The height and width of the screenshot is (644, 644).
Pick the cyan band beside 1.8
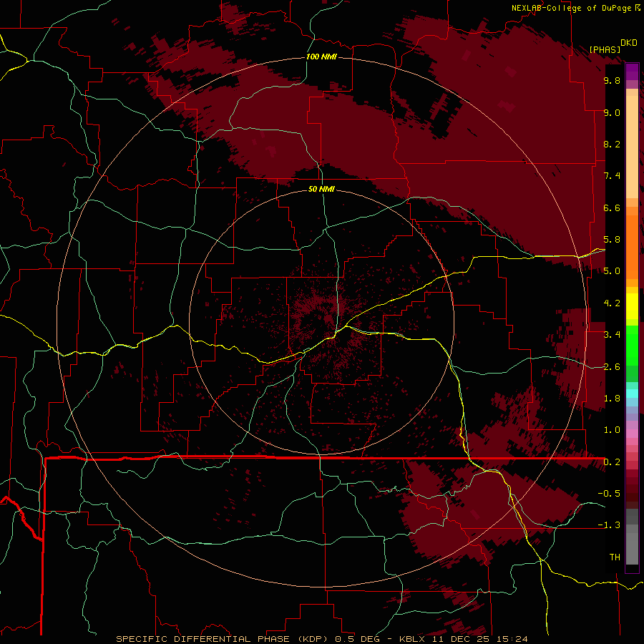(x=632, y=394)
